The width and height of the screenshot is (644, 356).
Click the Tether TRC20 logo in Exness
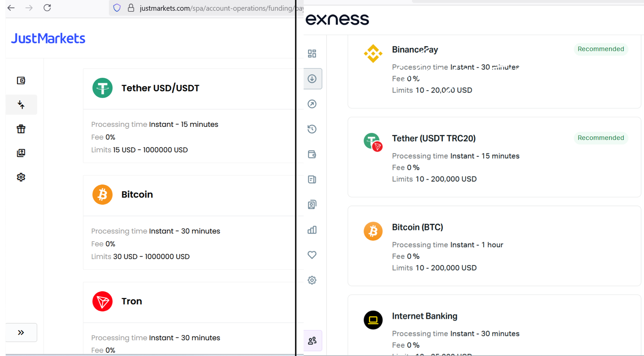pyautogui.click(x=373, y=142)
